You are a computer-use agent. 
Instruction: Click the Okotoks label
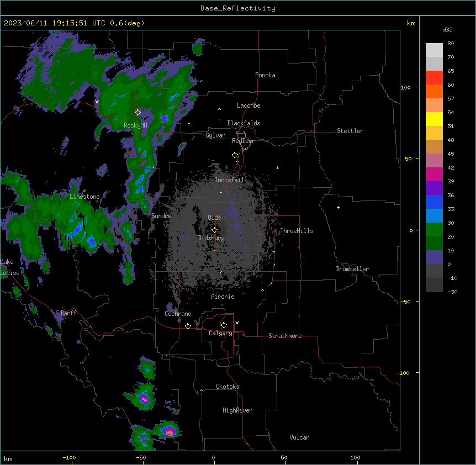(228, 387)
